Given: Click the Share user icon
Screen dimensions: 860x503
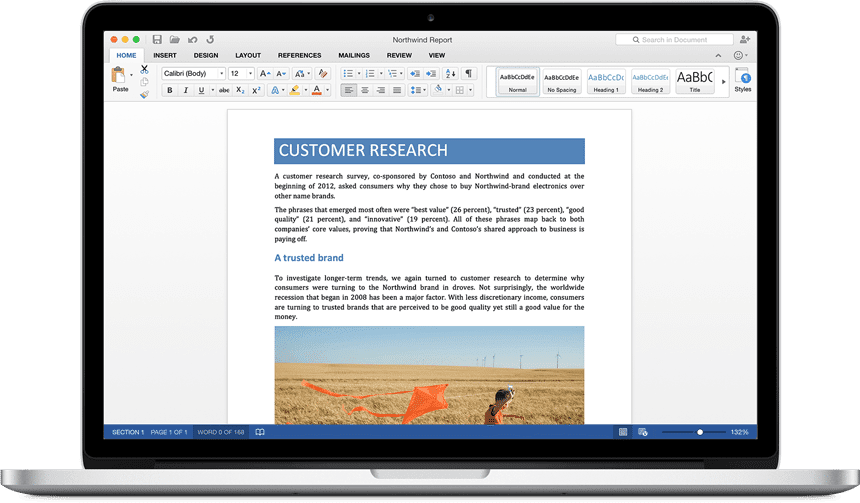Looking at the screenshot, I should point(740,55).
